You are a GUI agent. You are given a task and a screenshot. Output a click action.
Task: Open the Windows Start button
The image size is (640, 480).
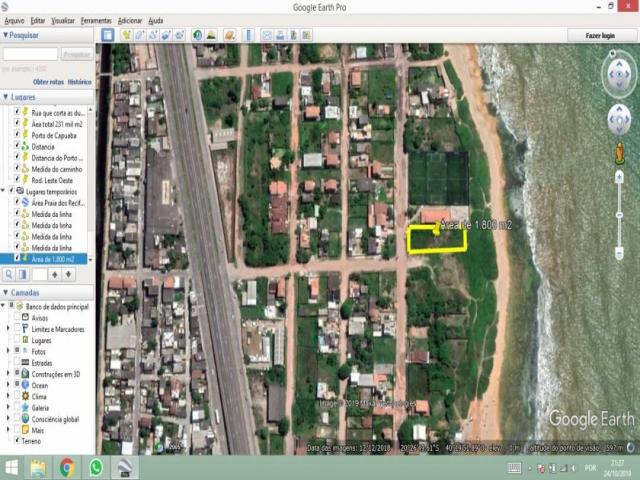click(x=11, y=467)
